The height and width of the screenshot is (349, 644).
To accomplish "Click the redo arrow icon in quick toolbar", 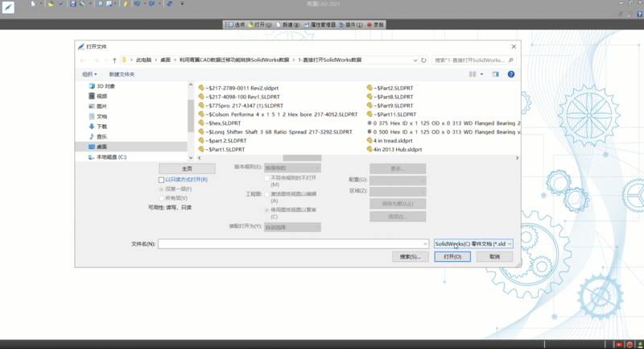I will pos(151,4).
